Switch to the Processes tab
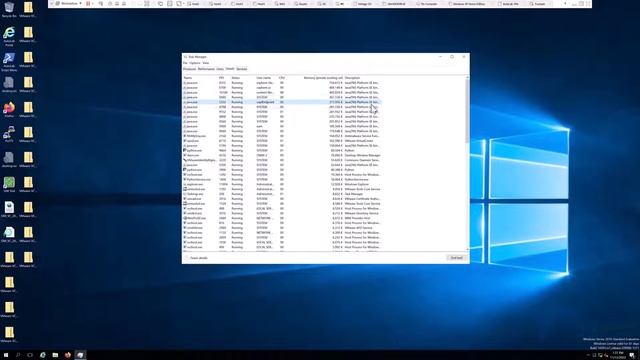Screen dimensions: 640x360 click(x=189, y=69)
